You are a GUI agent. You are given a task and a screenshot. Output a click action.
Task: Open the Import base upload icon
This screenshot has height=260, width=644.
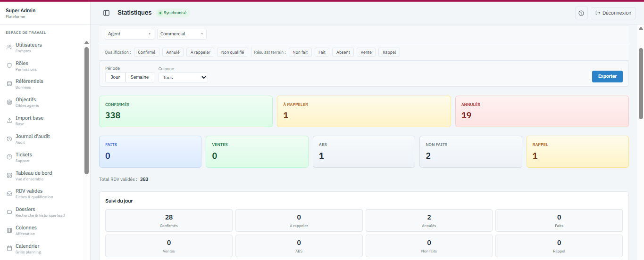pyautogui.click(x=9, y=121)
